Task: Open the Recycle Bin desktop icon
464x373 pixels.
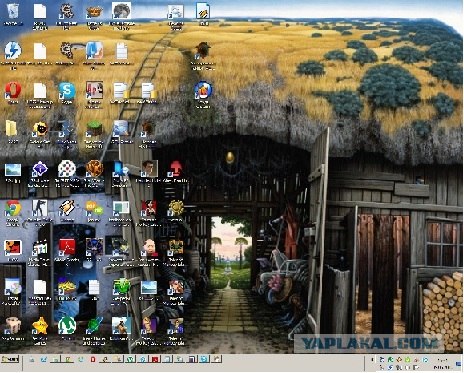Action: (13, 11)
